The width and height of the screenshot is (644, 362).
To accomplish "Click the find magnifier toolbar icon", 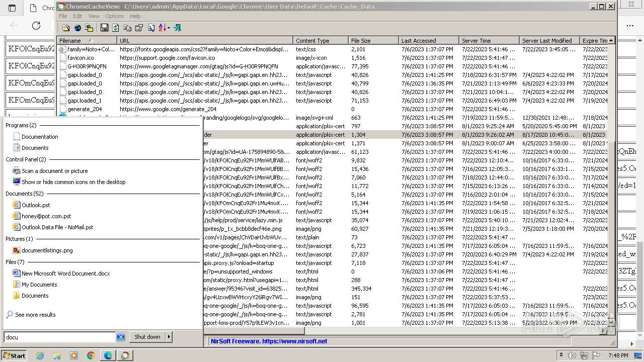I will [x=150, y=28].
